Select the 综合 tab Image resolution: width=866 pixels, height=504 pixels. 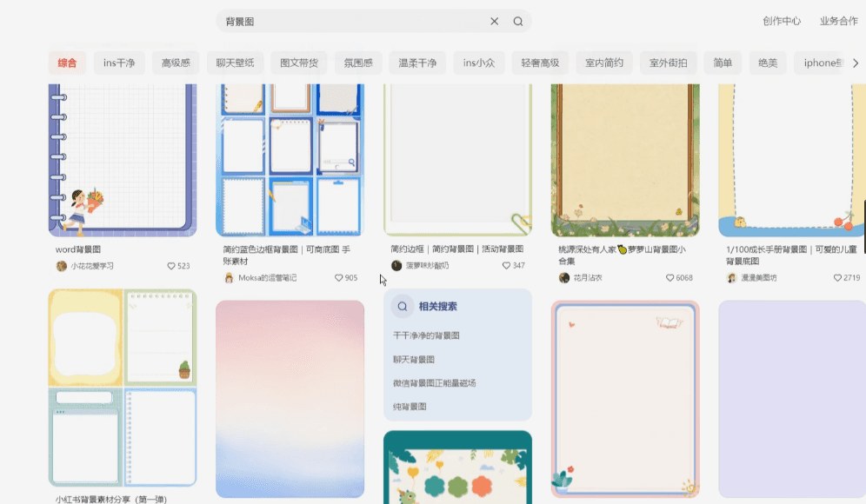click(x=67, y=63)
